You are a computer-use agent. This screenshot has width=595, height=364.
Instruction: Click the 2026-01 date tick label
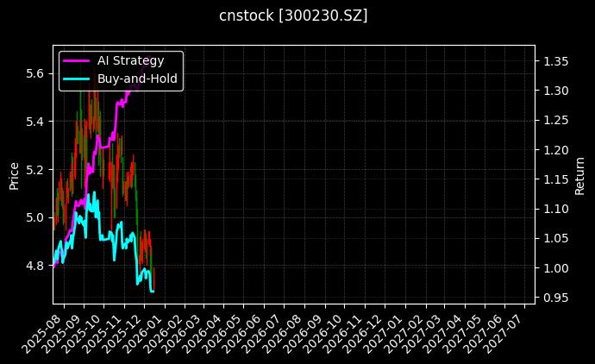click(x=146, y=329)
